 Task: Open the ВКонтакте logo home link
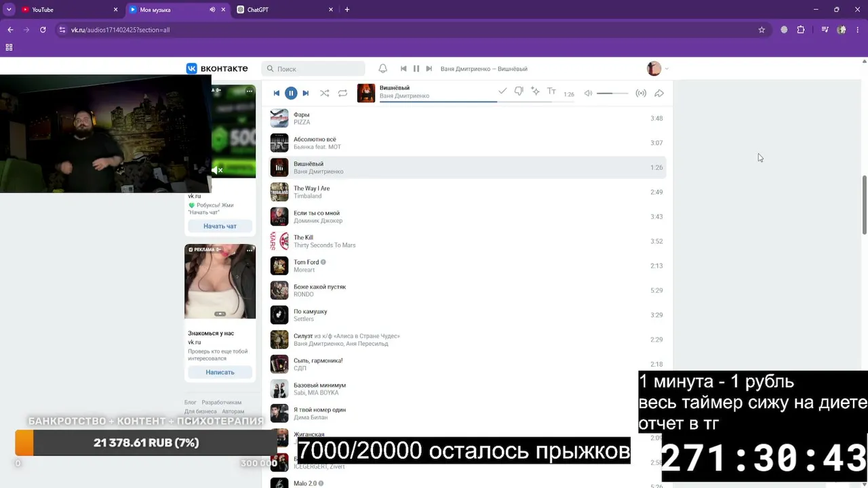[218, 68]
